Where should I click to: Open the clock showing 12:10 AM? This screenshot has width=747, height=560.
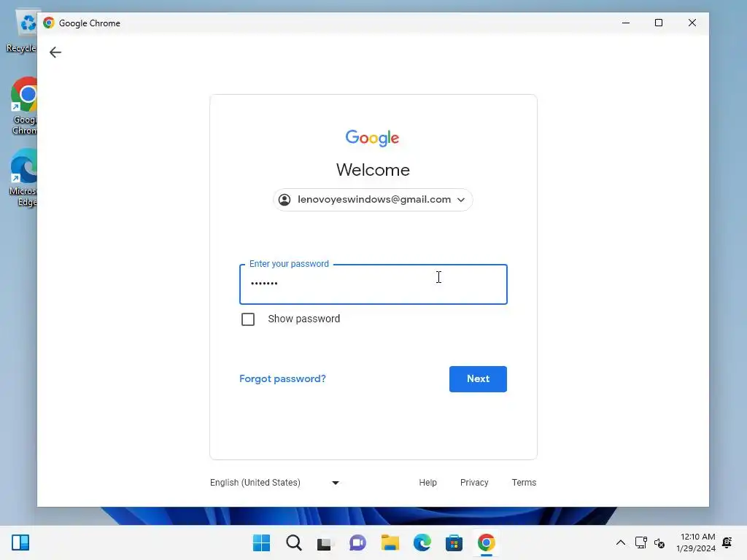(x=696, y=542)
